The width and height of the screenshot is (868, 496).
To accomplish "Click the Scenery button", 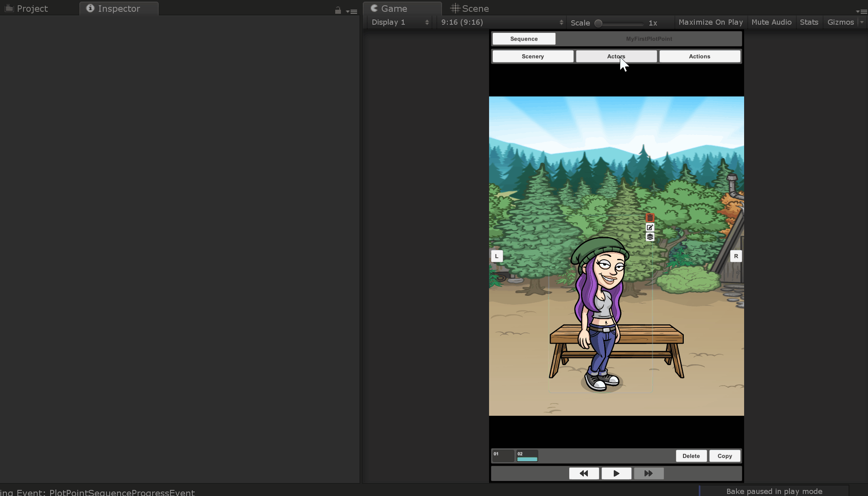I will (533, 56).
